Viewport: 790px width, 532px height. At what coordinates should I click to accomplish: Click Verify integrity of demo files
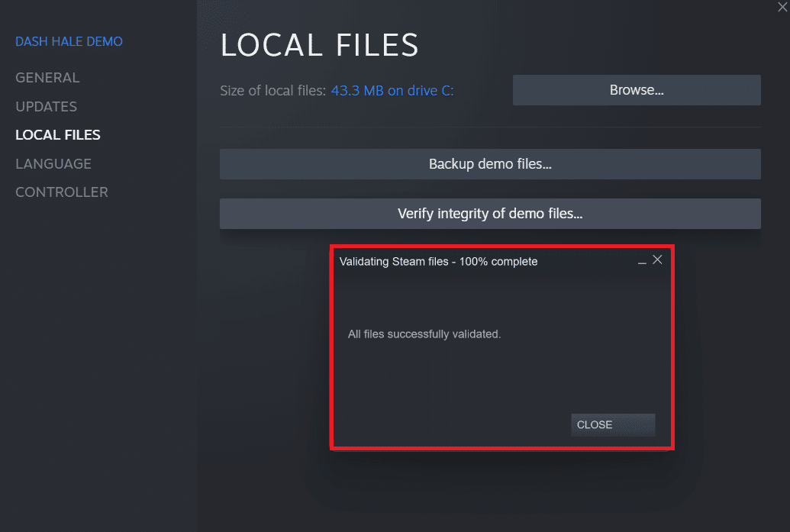(x=490, y=214)
